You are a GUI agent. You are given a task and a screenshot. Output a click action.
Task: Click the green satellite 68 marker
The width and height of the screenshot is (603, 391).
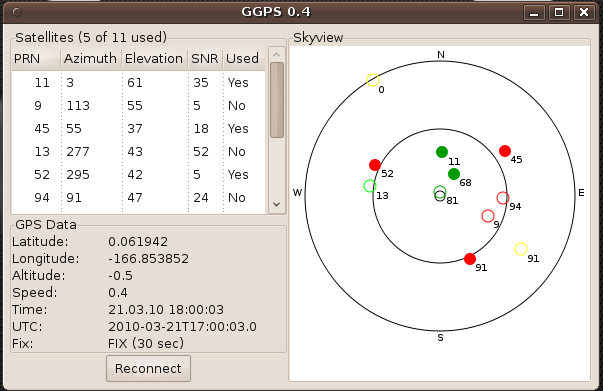454,174
